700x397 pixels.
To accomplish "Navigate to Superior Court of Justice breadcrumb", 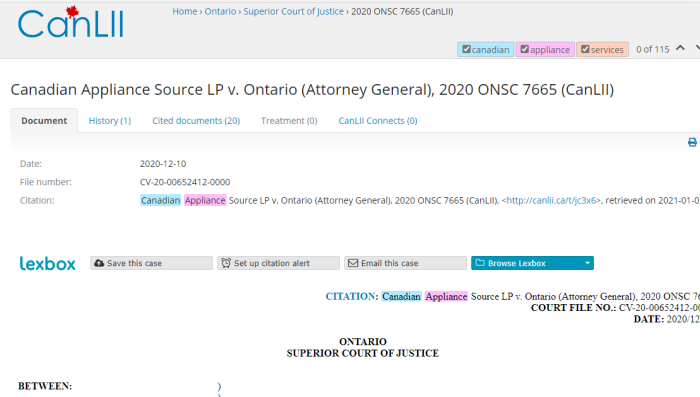I will [293, 12].
